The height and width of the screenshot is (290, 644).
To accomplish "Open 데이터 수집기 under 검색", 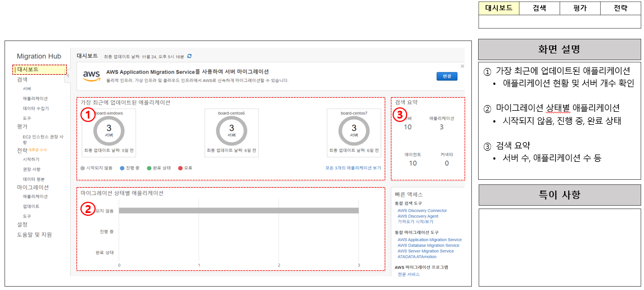I will pyautogui.click(x=35, y=108).
